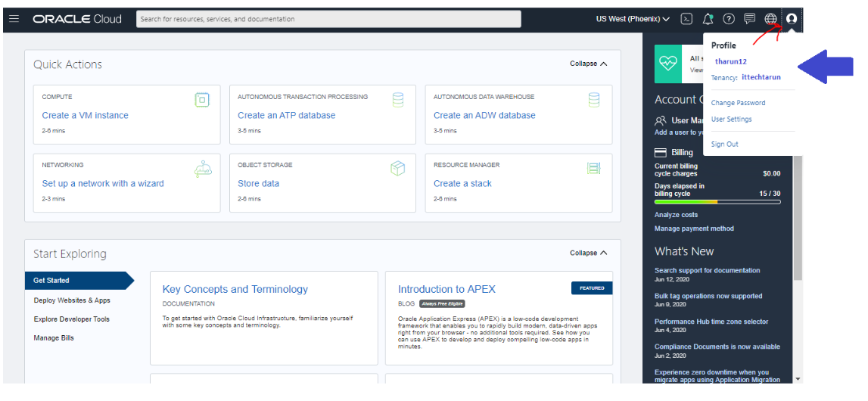
Task: Click the 15 / 30 days elapsed value
Action: (770, 194)
